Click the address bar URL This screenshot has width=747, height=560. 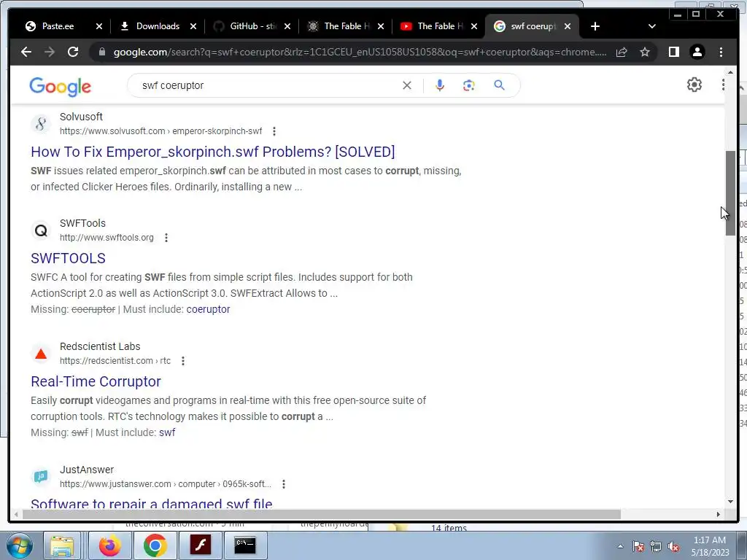pos(360,52)
